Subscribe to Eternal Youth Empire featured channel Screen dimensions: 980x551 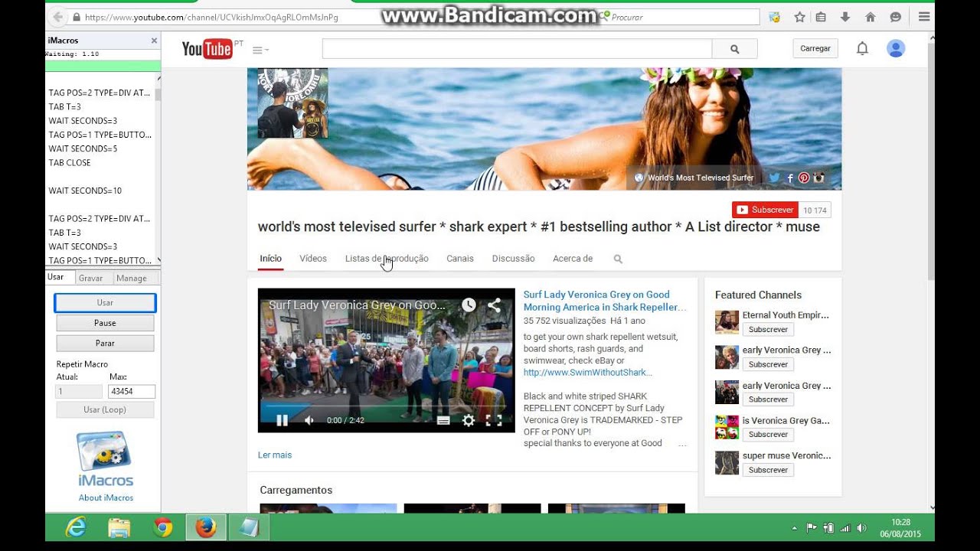coord(768,329)
